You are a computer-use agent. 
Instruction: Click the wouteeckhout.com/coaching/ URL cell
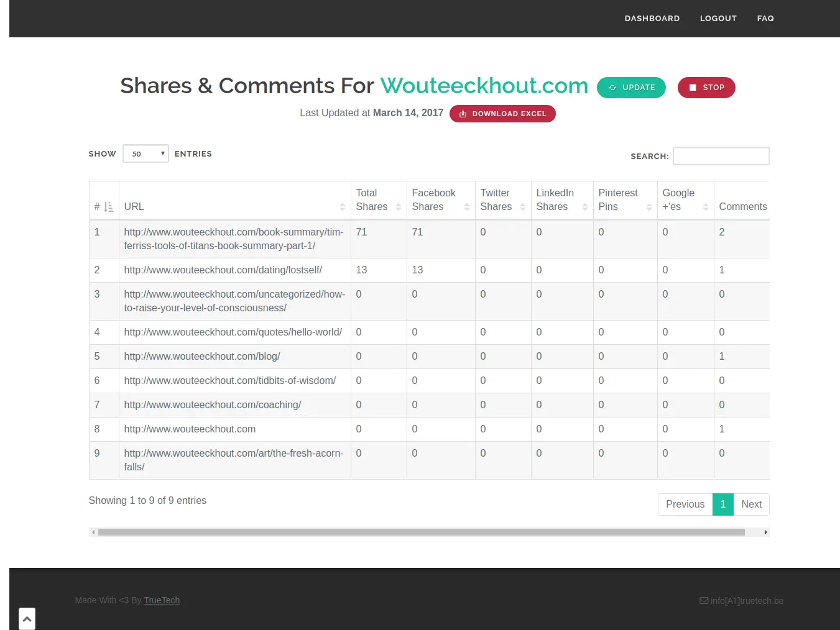point(234,405)
